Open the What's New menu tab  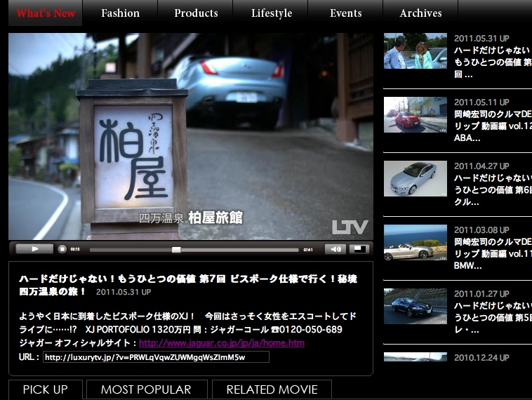pos(46,13)
